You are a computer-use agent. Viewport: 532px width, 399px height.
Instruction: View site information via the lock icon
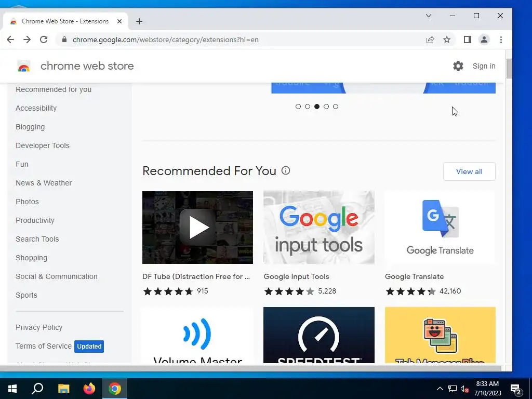tap(64, 39)
